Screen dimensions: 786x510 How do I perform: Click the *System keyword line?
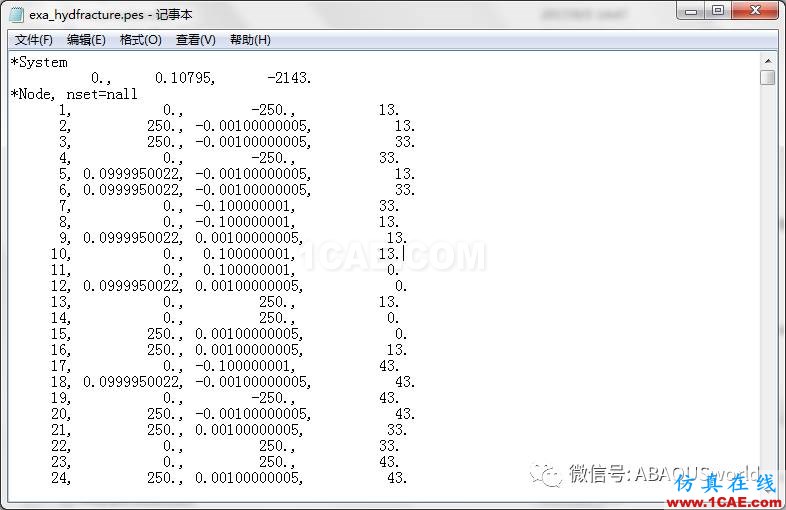coord(39,62)
